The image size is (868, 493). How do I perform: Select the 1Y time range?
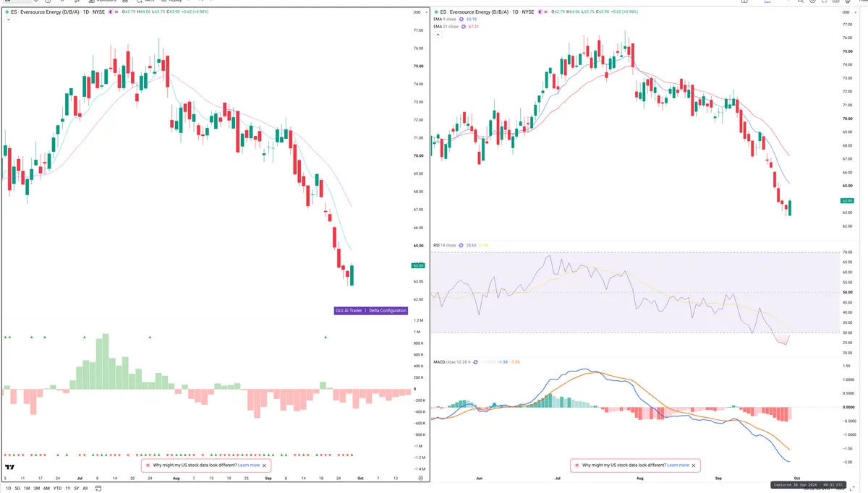[68, 489]
